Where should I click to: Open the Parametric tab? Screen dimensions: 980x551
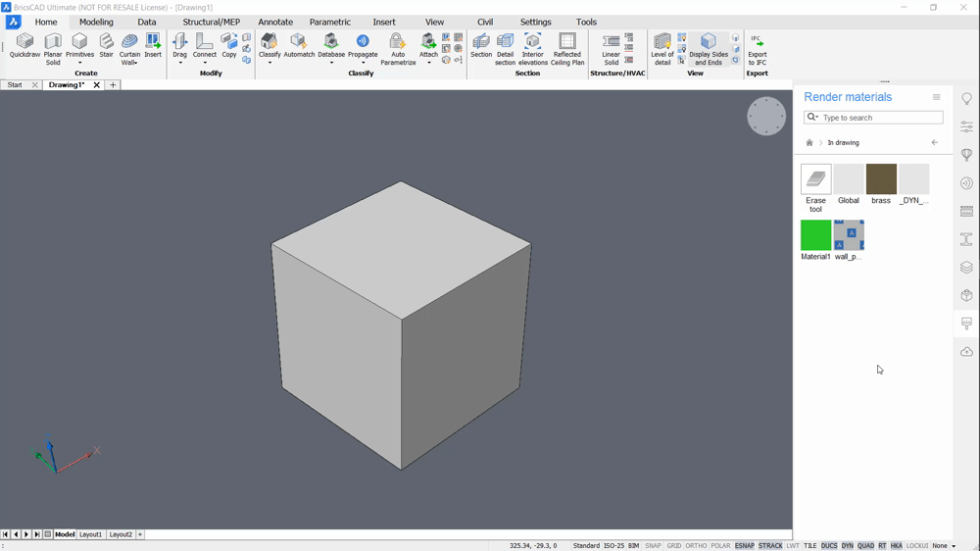click(330, 22)
